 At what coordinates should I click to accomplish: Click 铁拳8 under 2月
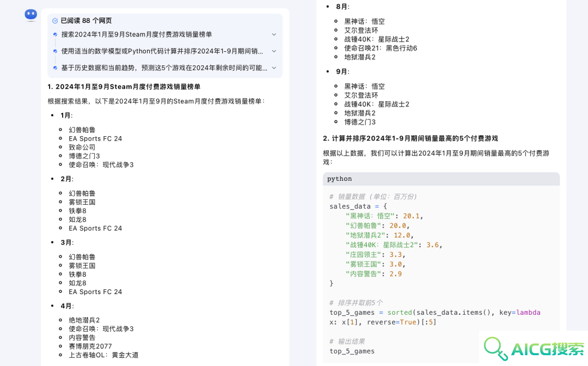pos(77,211)
